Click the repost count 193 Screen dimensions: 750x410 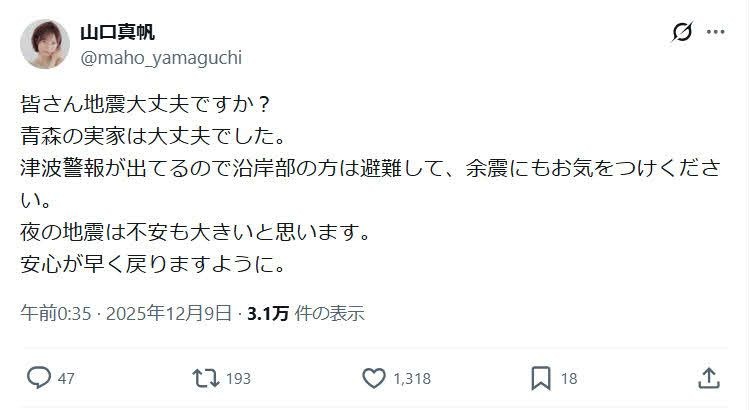point(236,378)
